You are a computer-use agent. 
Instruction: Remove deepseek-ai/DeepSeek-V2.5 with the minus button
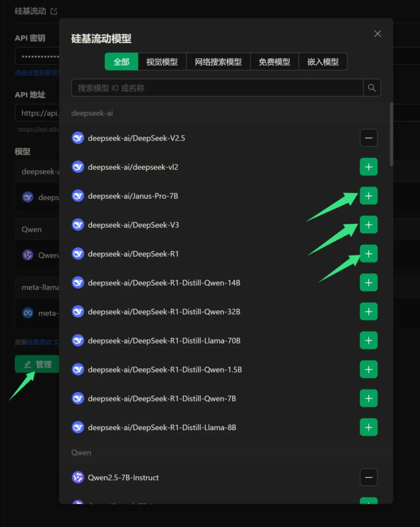(369, 138)
